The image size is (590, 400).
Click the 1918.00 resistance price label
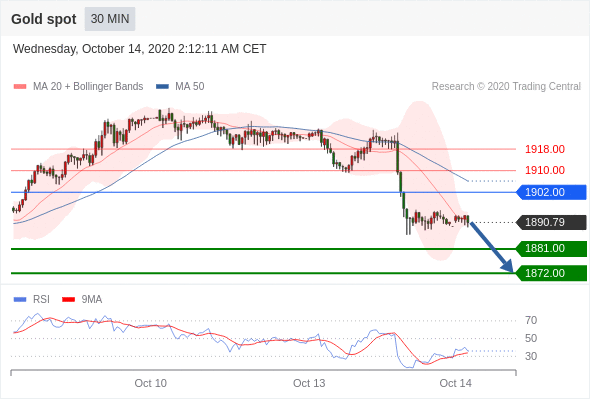click(x=544, y=149)
